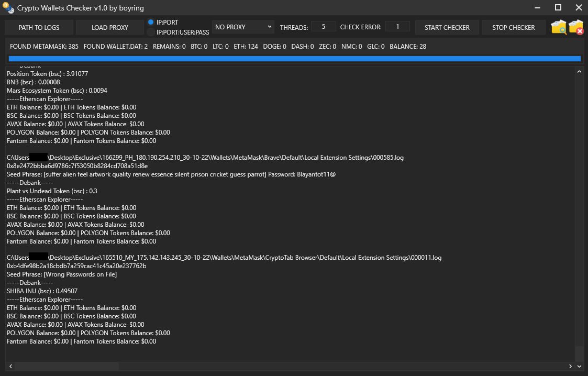Select the IP:PORT proxy format
The height and width of the screenshot is (376, 588).
tap(151, 22)
